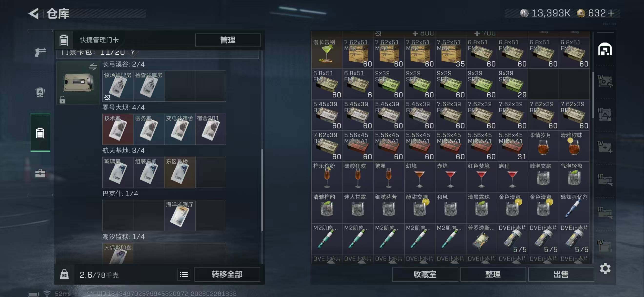Select the 技术室 key card
This screenshot has width=644, height=297.
[118, 129]
